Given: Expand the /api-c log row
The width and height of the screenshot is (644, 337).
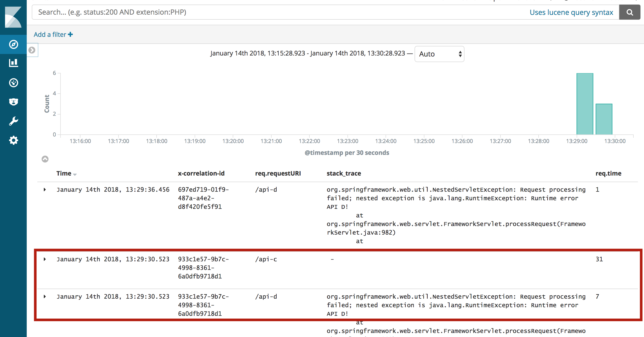Looking at the screenshot, I should pos(45,259).
